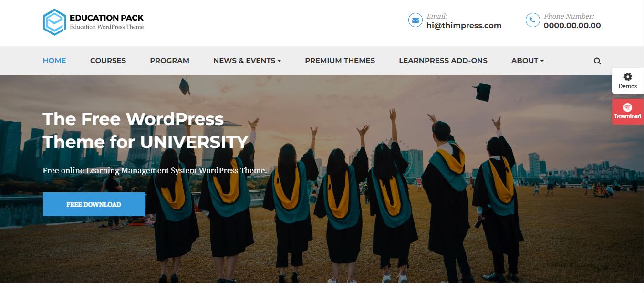Expand the News & Events dropdown

click(x=247, y=61)
